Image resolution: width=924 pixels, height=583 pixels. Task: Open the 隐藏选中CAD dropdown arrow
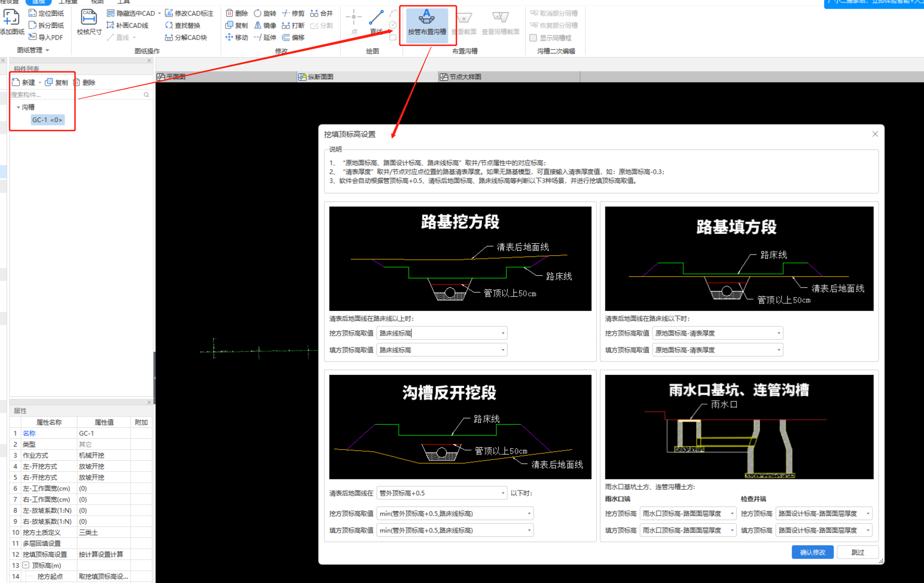tap(159, 13)
